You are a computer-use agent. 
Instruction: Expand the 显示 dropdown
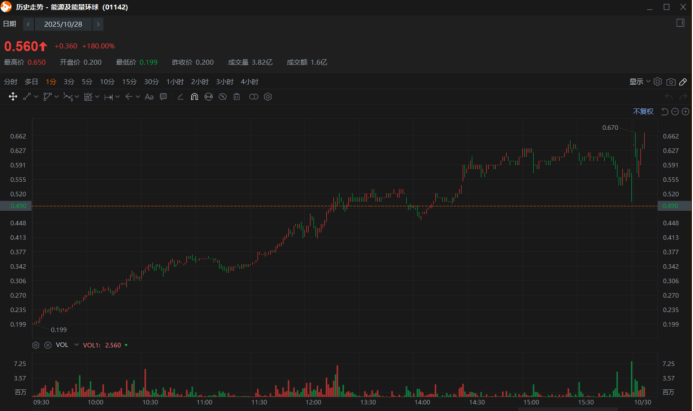point(640,82)
